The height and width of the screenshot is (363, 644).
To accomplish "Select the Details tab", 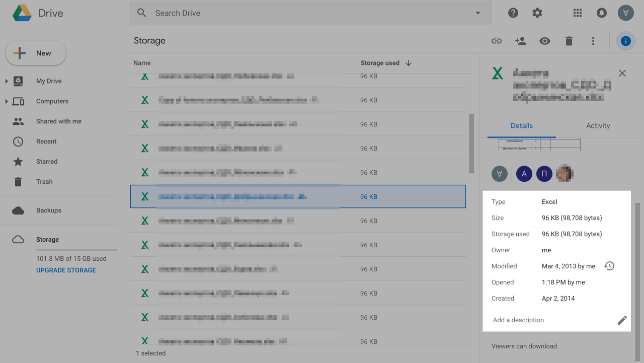I will 521,126.
